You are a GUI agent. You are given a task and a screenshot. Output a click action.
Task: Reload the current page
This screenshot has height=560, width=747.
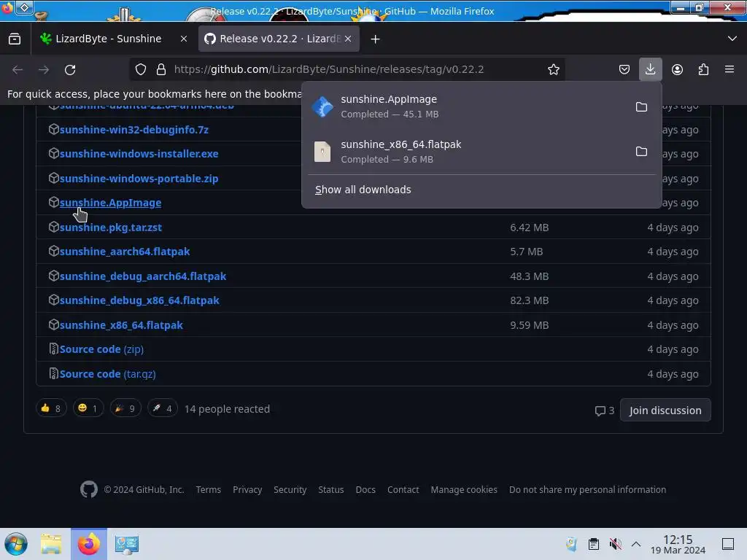click(x=70, y=69)
